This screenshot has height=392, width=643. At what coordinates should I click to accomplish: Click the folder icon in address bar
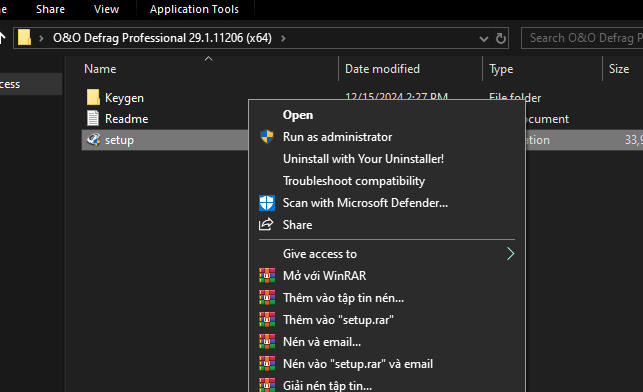24,38
